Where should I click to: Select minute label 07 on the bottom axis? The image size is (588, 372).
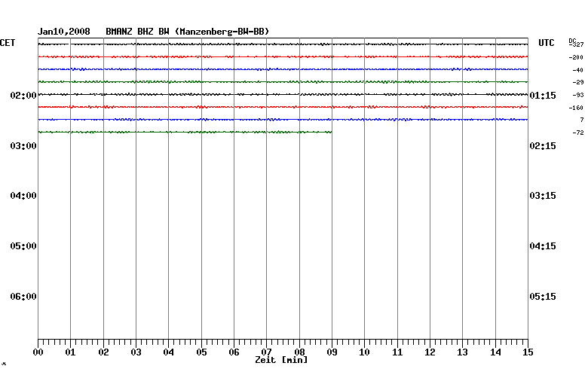point(267,352)
